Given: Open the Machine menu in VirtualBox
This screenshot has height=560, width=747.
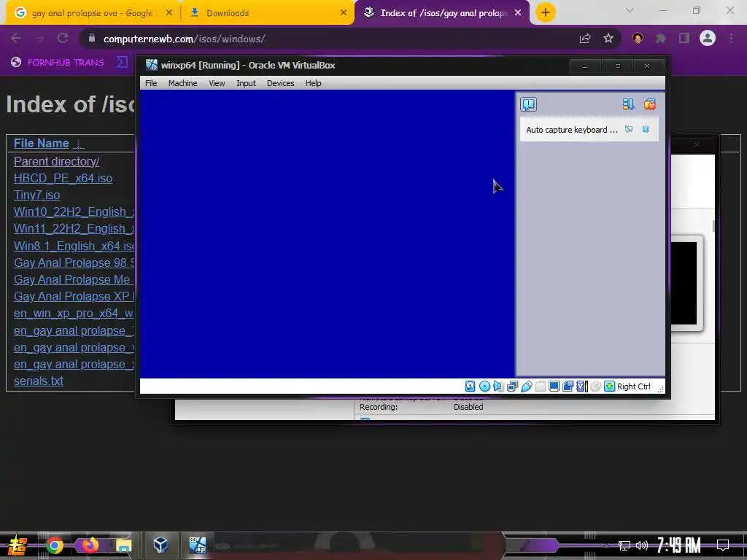Looking at the screenshot, I should pyautogui.click(x=182, y=83).
